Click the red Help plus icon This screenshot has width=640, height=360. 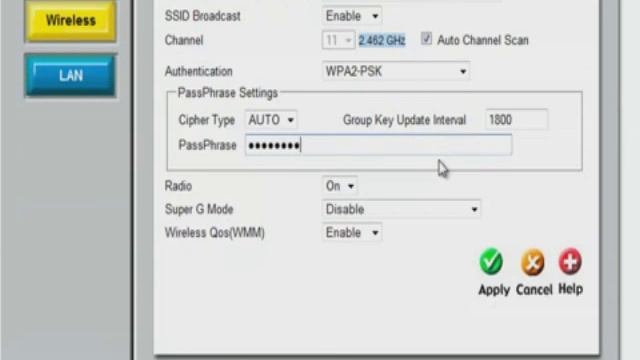pos(570,261)
